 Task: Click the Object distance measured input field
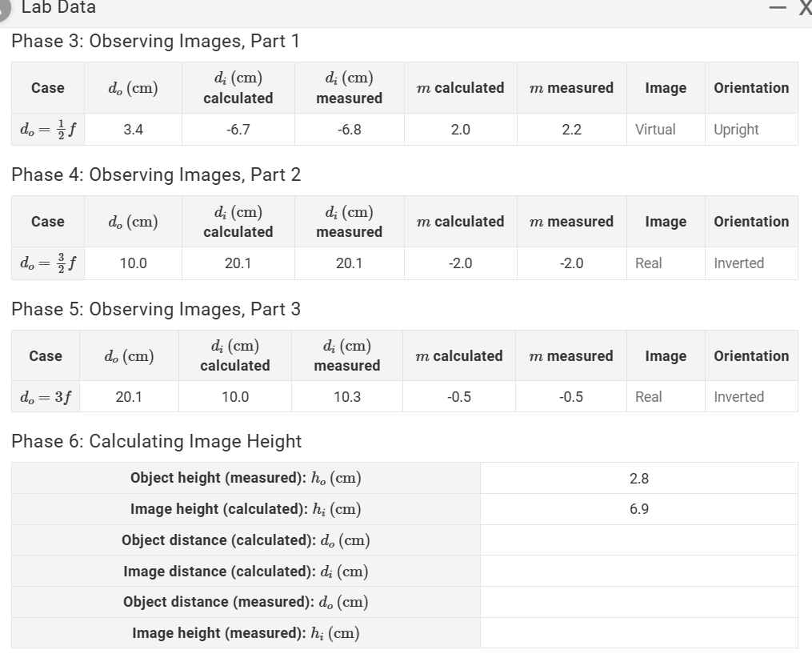click(x=638, y=602)
